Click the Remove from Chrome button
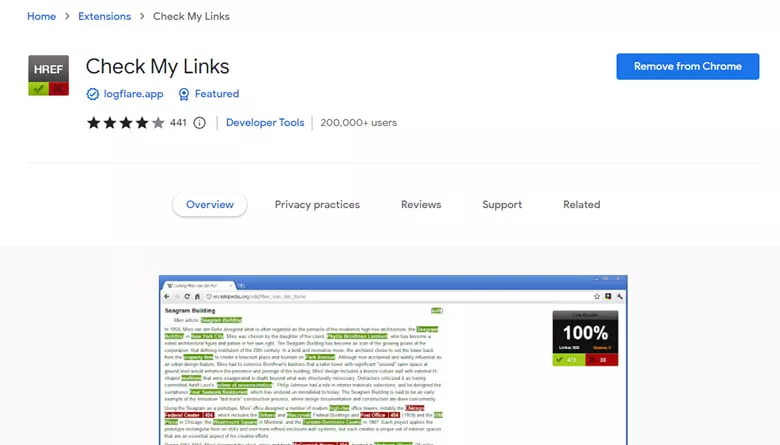Image resolution: width=780 pixels, height=445 pixels. [687, 67]
